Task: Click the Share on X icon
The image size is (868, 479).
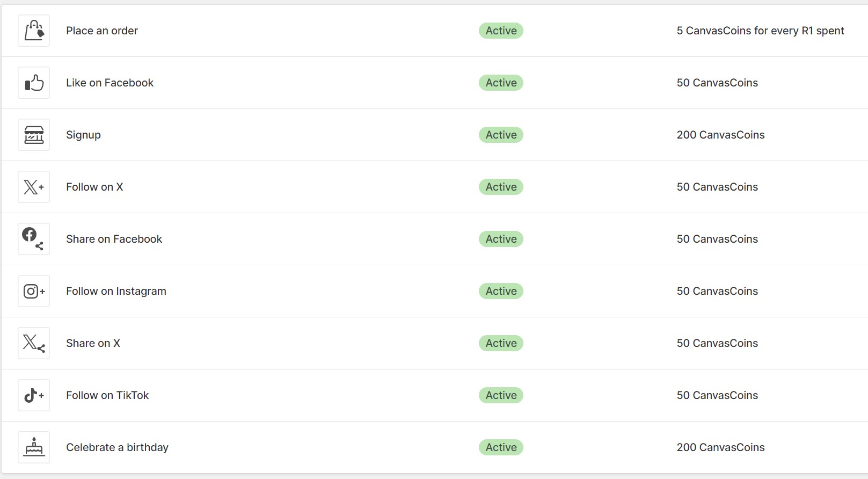Action: pos(34,343)
